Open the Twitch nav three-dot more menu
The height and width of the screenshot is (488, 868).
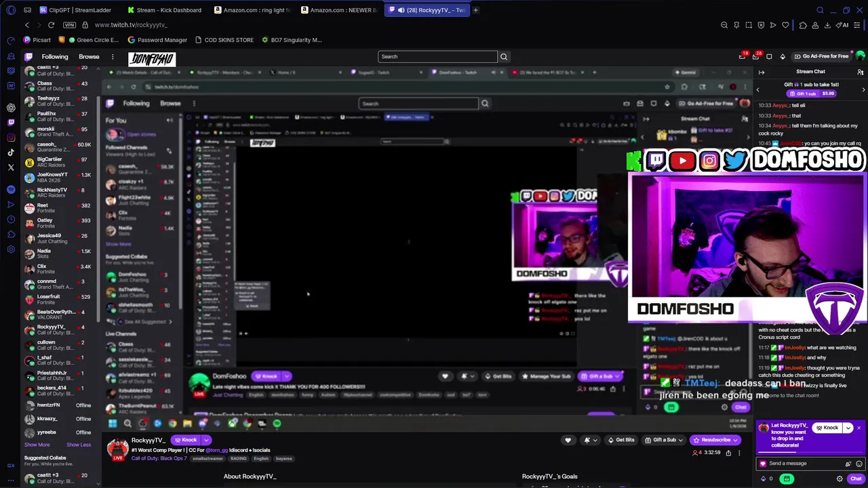tap(113, 57)
